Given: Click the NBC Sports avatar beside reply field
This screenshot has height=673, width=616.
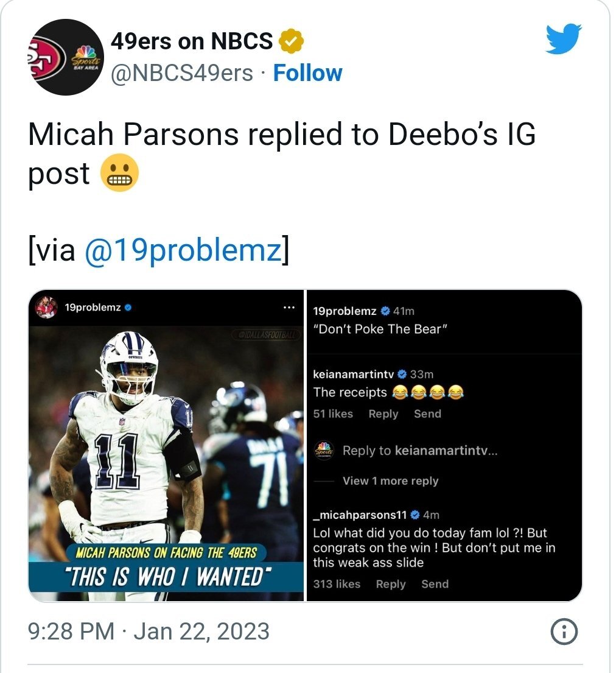Looking at the screenshot, I should [x=324, y=450].
